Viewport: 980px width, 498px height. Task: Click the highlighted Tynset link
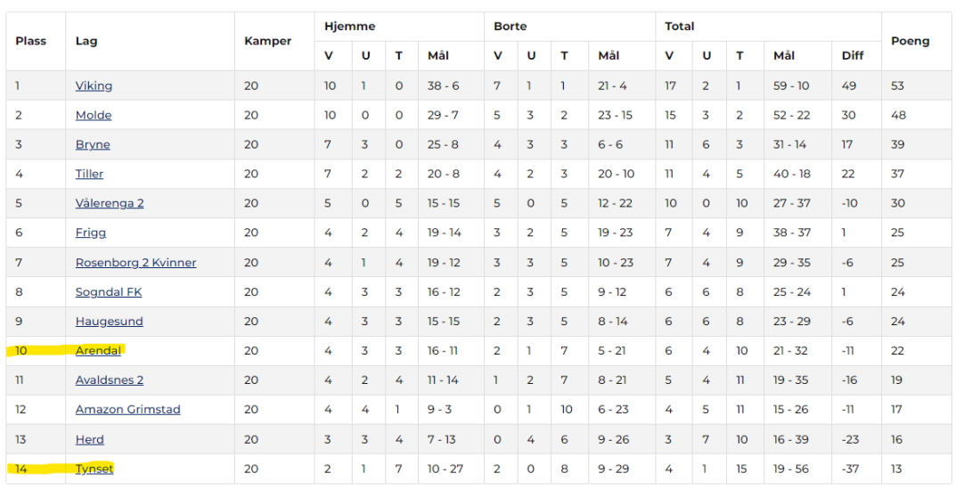[x=94, y=468]
